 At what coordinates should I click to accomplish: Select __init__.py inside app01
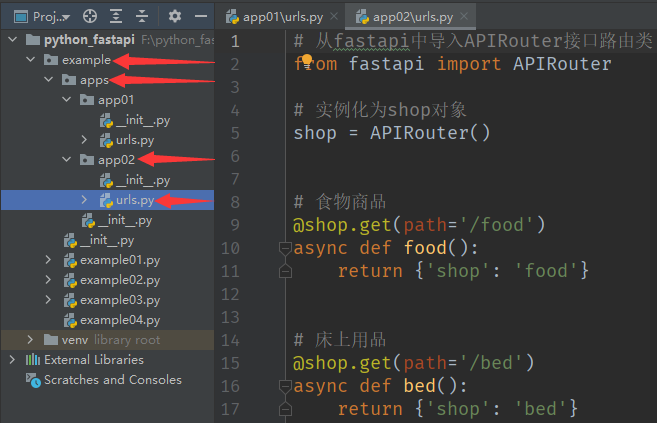coord(143,120)
